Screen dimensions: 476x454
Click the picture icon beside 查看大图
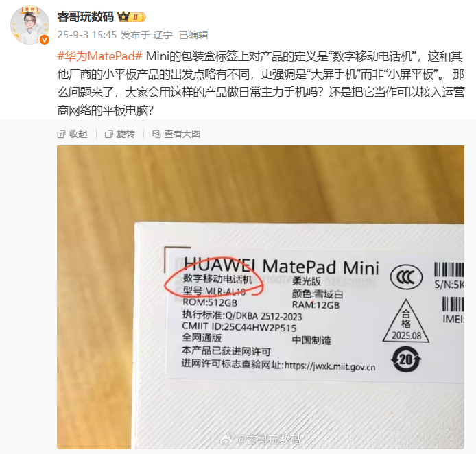point(156,134)
